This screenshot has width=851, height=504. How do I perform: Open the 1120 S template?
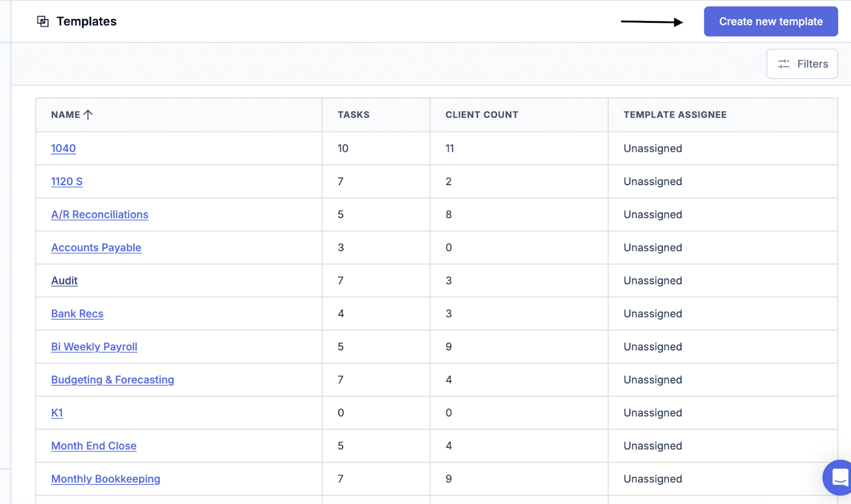pyautogui.click(x=66, y=181)
